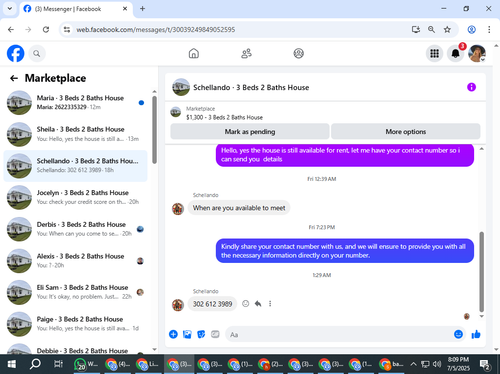Click the Facebook search magnifier icon

point(37,53)
